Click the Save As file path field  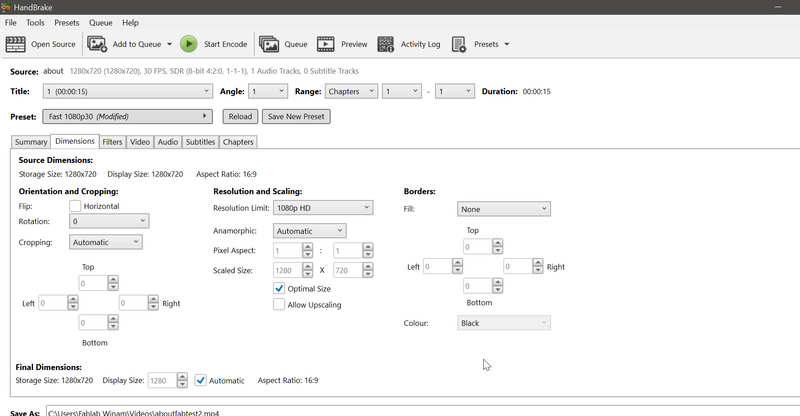point(422,411)
